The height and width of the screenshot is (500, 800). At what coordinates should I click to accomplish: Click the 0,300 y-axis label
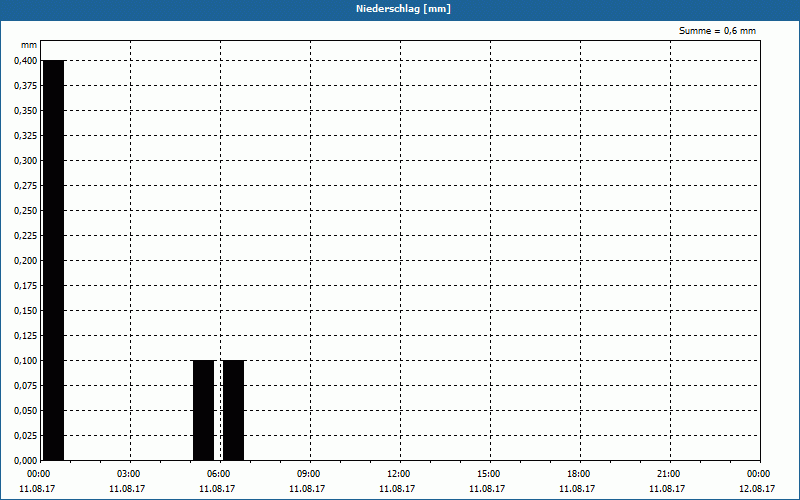26,161
